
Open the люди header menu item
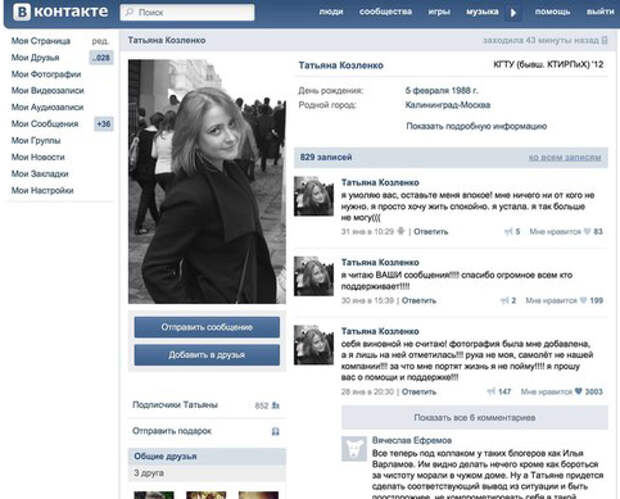click(x=331, y=12)
